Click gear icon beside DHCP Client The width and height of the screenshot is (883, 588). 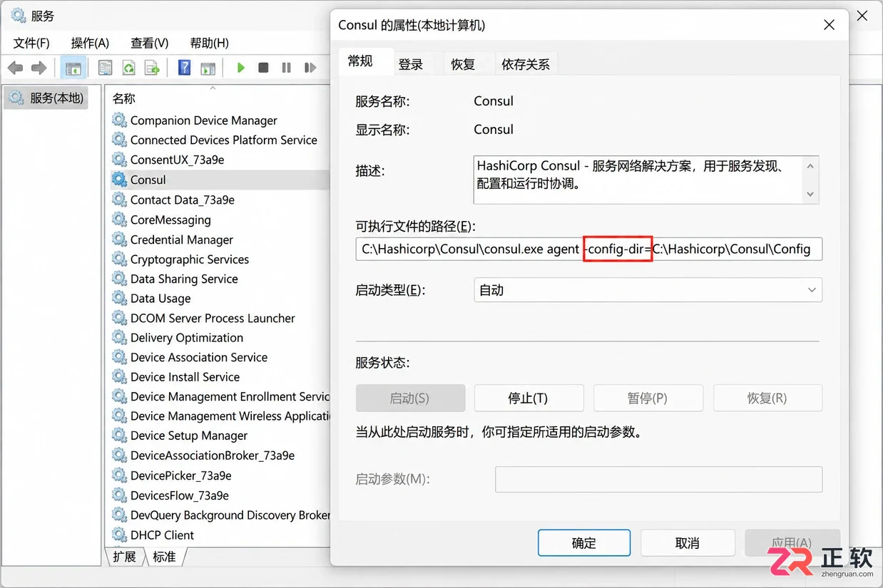119,535
